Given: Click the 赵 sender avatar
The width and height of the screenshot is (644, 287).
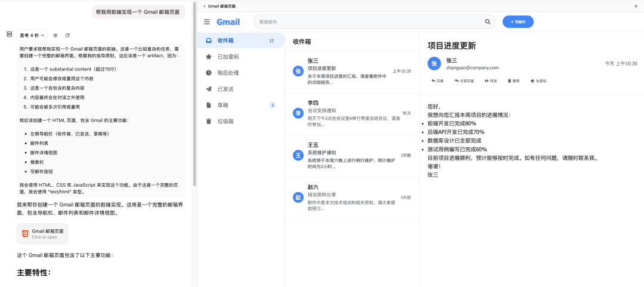Looking at the screenshot, I should [x=298, y=197].
